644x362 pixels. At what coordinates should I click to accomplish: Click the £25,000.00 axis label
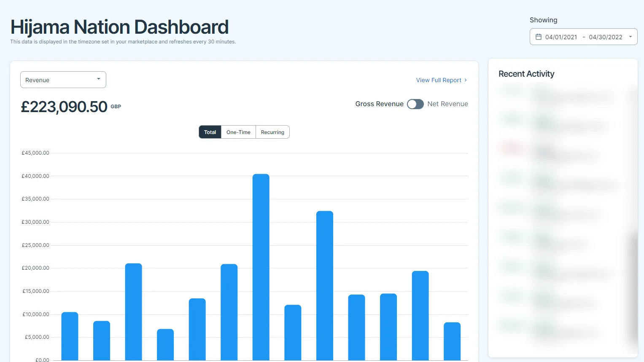35,245
